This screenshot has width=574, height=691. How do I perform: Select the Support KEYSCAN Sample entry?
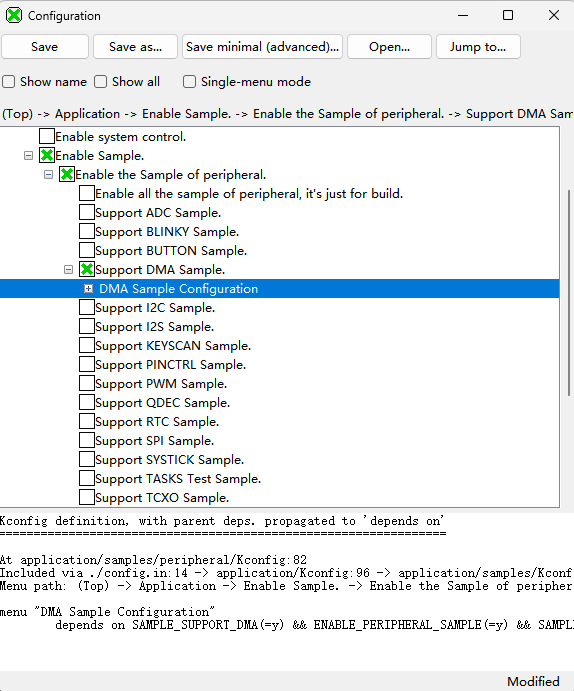[x=173, y=346]
